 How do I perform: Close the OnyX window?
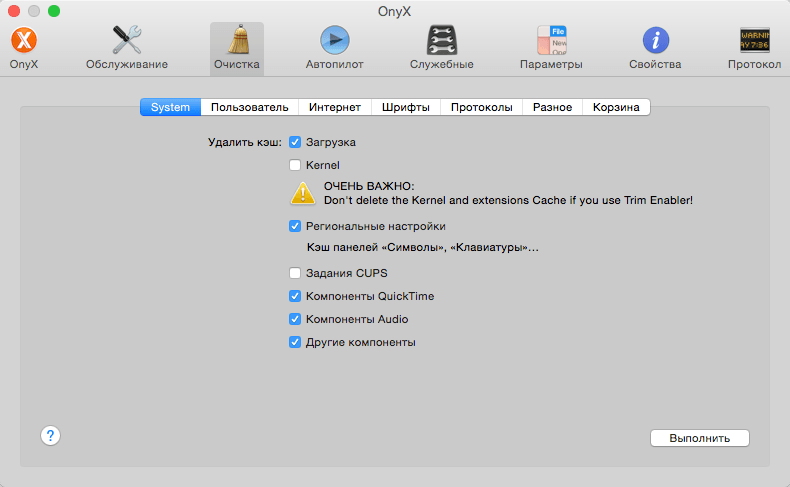[14, 11]
